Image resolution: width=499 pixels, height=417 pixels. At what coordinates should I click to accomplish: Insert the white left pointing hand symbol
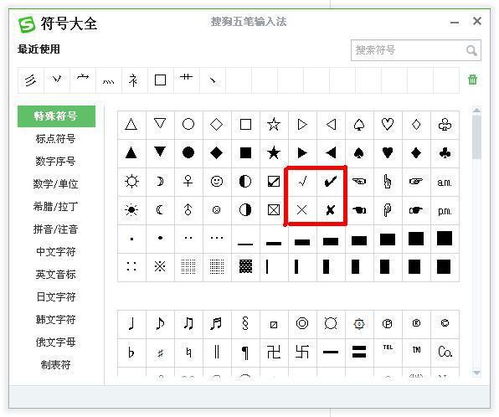[x=359, y=182]
